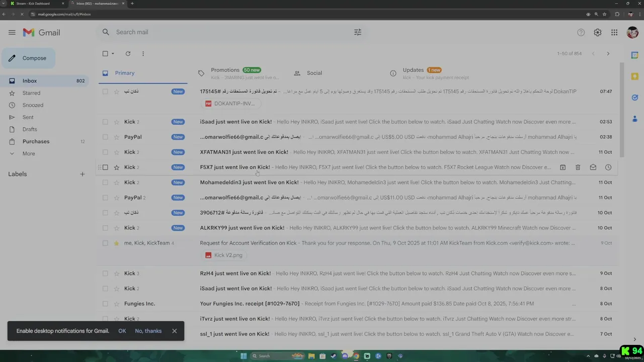Switch to the Social tab
The width and height of the screenshot is (644, 362).
point(335,73)
